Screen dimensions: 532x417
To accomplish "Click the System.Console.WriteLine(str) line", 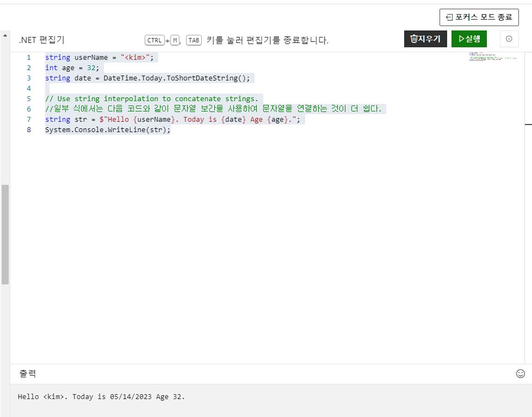I will pos(108,130).
